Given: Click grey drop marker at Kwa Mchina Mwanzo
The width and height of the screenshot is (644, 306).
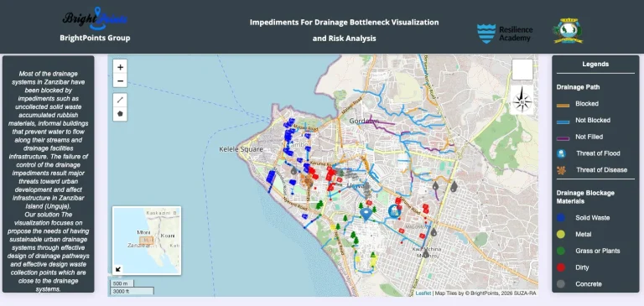Looking at the screenshot, I should tap(426, 254).
